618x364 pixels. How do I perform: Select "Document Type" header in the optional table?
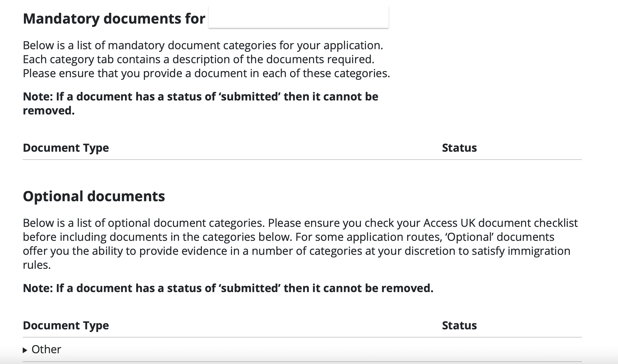pyautogui.click(x=66, y=326)
